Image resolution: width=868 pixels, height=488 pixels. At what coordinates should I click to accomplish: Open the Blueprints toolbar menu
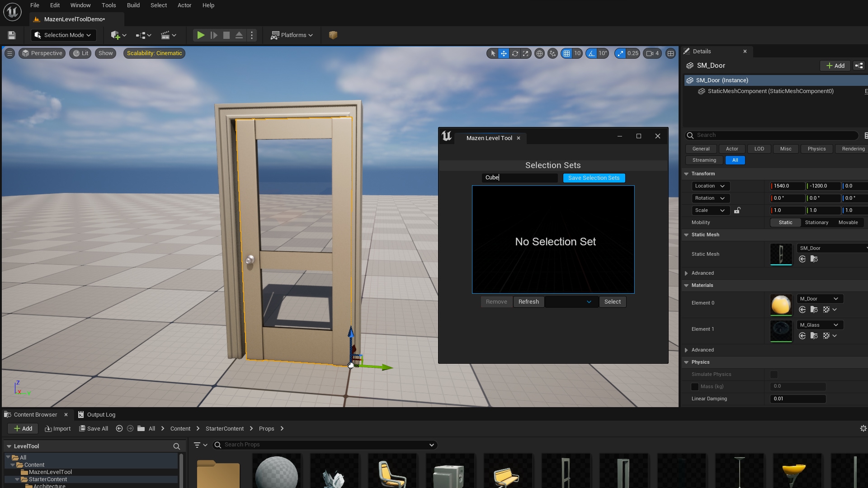pos(143,35)
